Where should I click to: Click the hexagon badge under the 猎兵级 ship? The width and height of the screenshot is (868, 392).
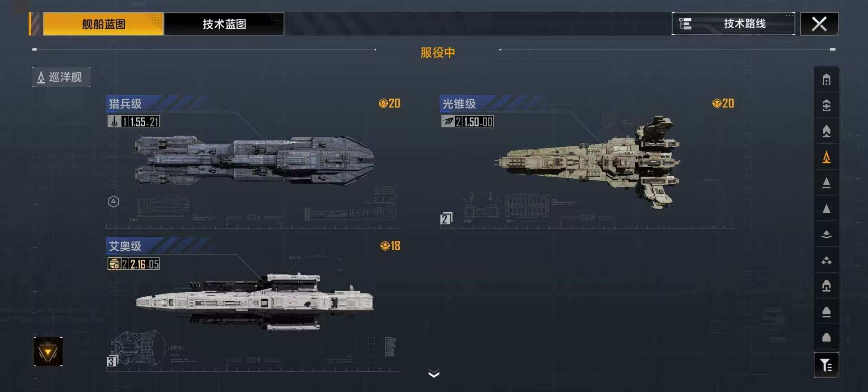point(113,201)
